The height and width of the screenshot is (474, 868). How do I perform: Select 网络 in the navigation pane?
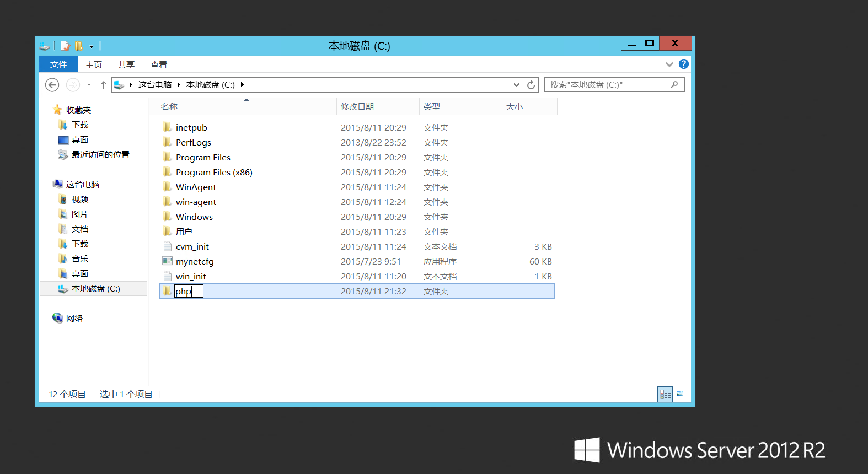point(74,318)
